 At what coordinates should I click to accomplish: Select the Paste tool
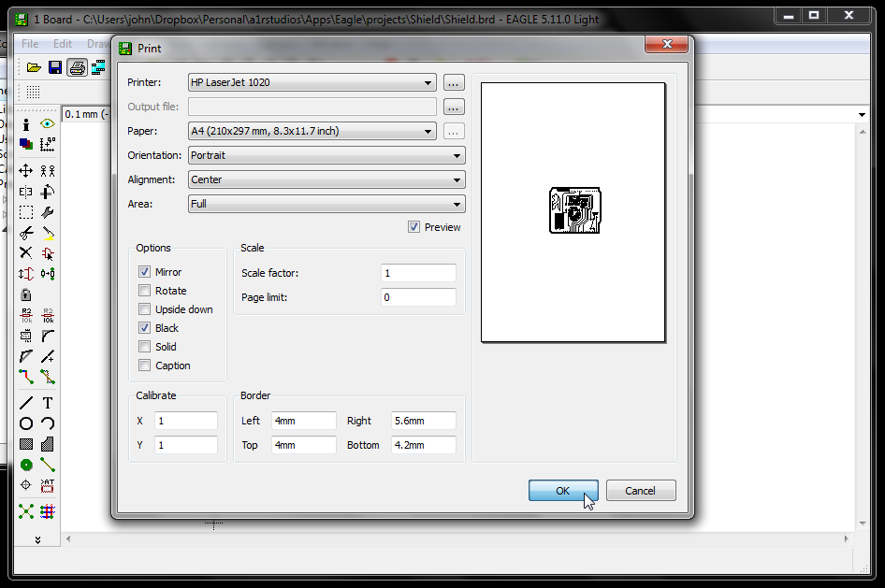[x=48, y=233]
